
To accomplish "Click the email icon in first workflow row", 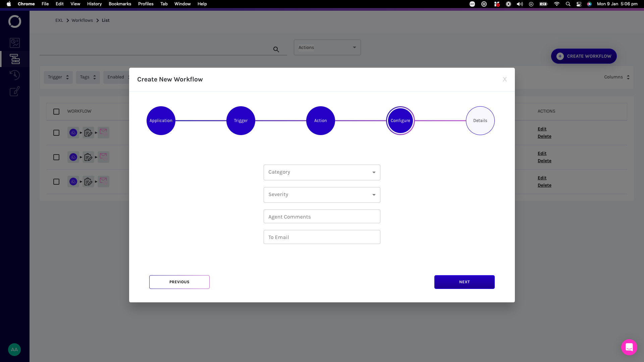I will click(x=103, y=132).
